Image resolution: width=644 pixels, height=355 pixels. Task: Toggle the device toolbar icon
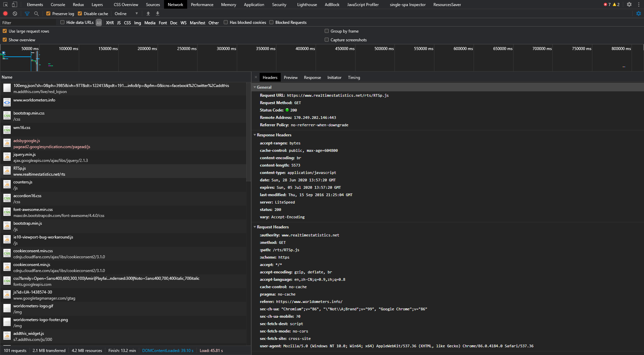(x=14, y=5)
